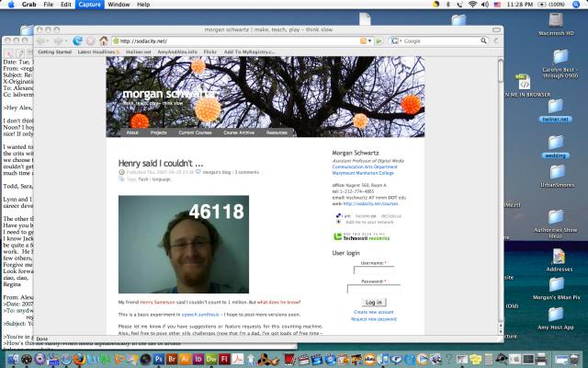
Task: Open the Projects tab on the site
Action: pyautogui.click(x=158, y=132)
